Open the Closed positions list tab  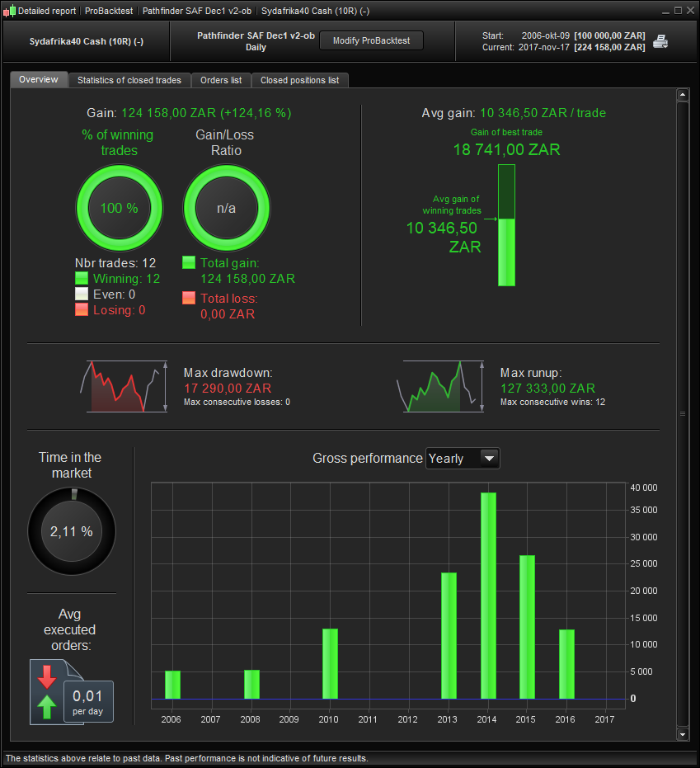pyautogui.click(x=299, y=80)
